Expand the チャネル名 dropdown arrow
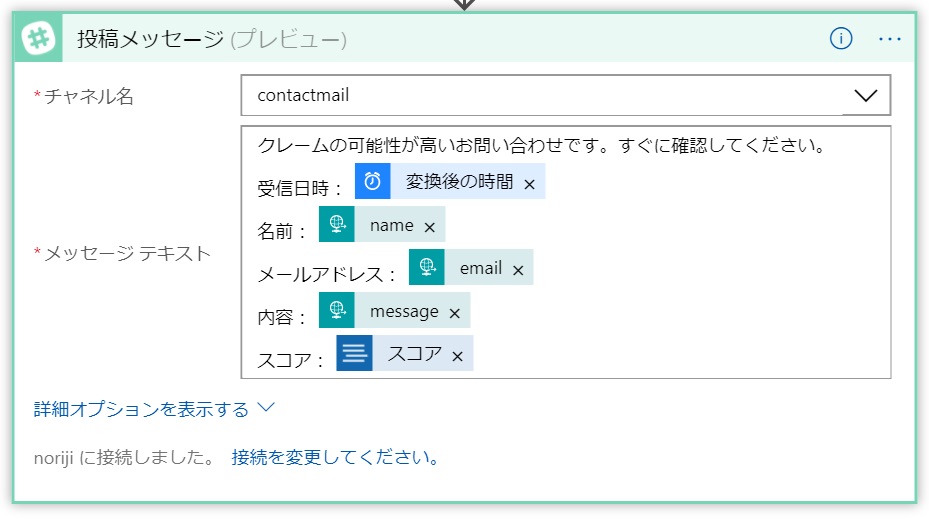 [866, 96]
